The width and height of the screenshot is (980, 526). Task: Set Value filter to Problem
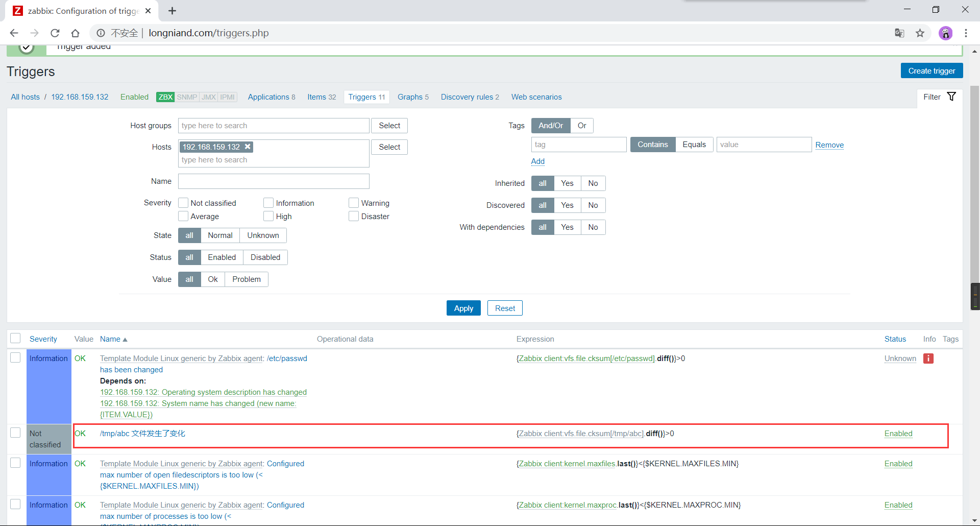pyautogui.click(x=246, y=279)
